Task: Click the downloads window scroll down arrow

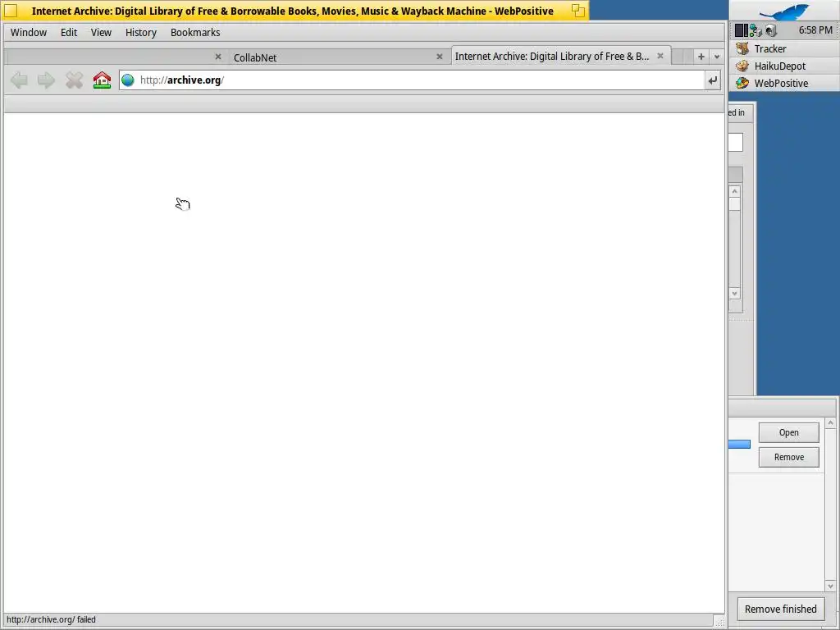Action: pos(830,586)
